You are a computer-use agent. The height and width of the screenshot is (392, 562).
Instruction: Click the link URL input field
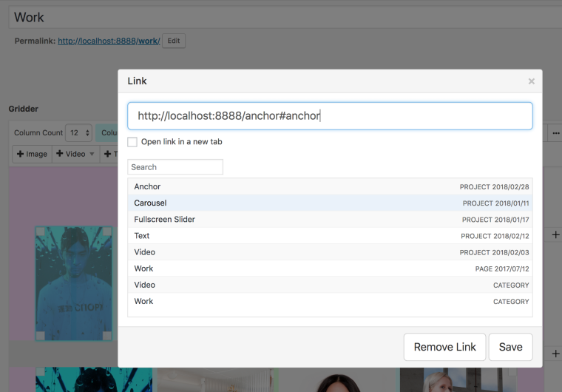[x=330, y=116]
